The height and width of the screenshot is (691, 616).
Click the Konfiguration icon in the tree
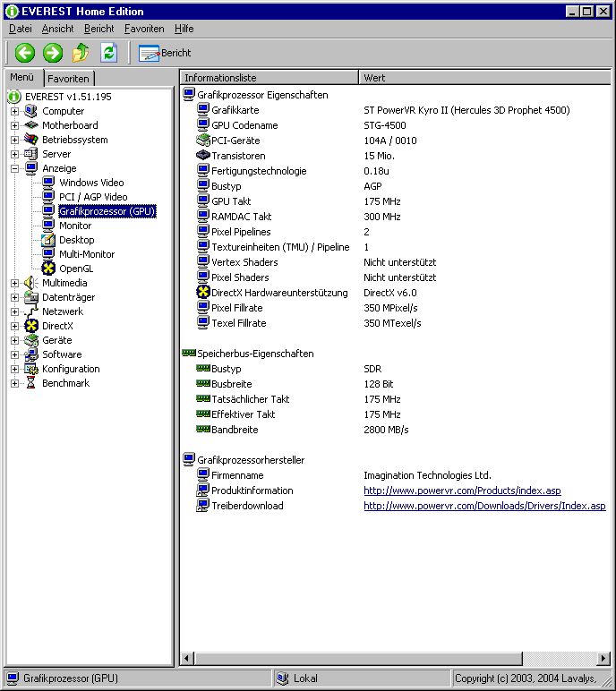pos(30,369)
